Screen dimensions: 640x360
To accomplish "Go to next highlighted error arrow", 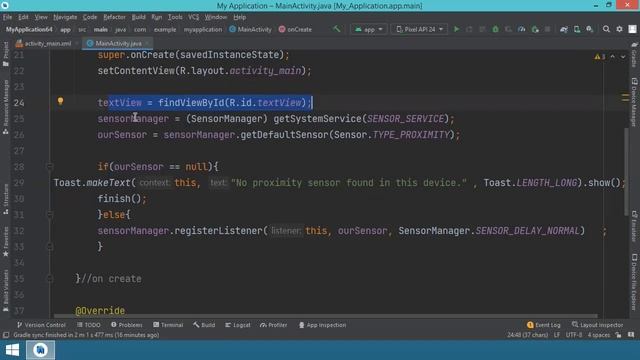I will pyautogui.click(x=623, y=57).
